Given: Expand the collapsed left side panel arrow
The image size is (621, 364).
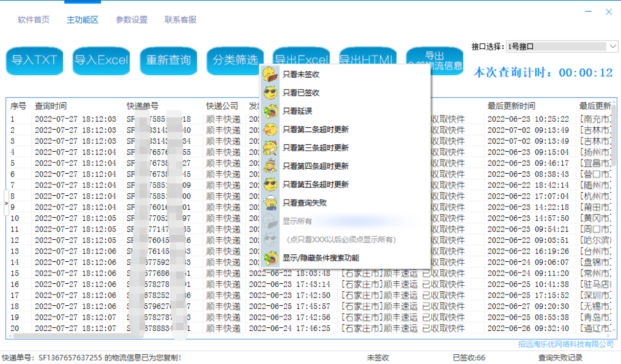Looking at the screenshot, I should click(x=6, y=203).
